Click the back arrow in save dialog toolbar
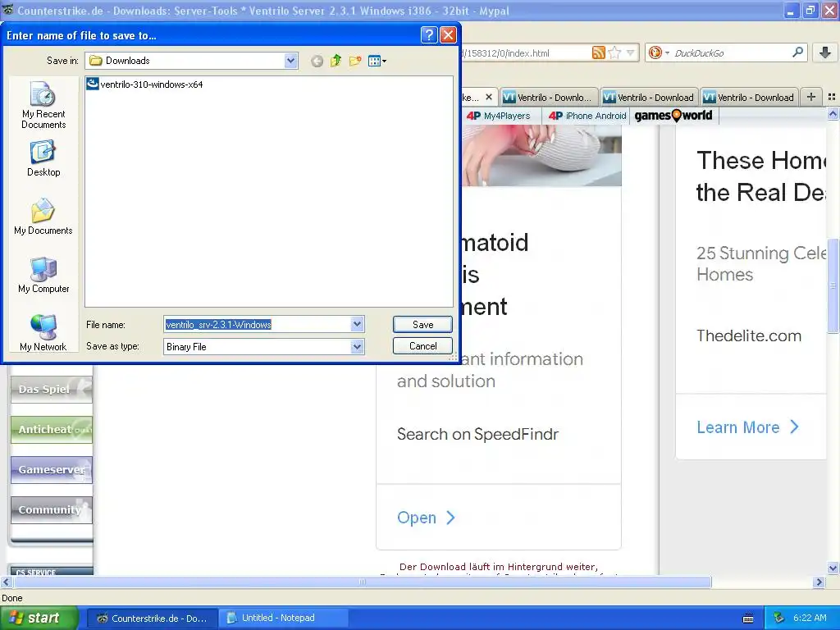Screen dimensions: 840x630 point(317,61)
